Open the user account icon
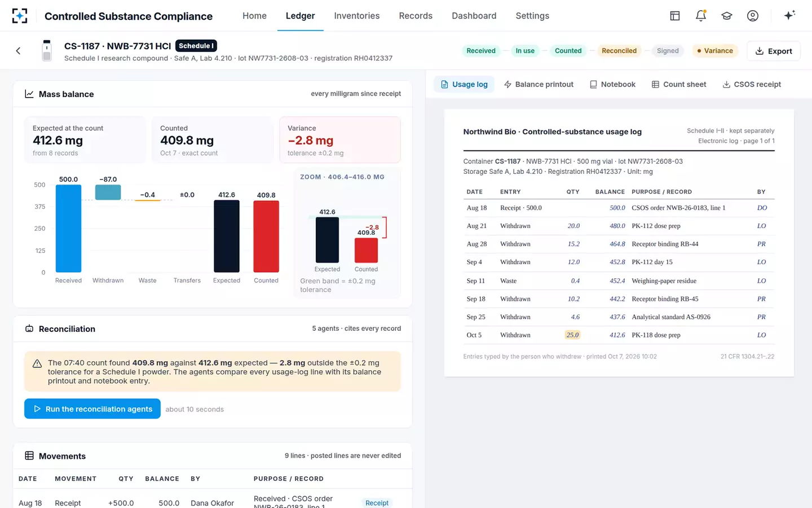 pos(753,16)
